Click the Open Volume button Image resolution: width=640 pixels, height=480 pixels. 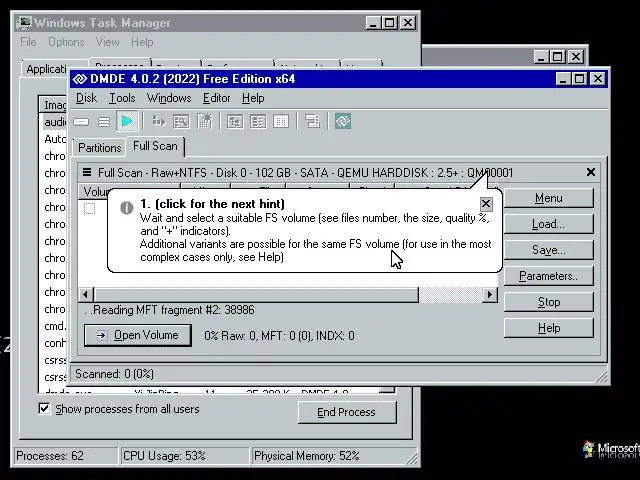tap(138, 336)
